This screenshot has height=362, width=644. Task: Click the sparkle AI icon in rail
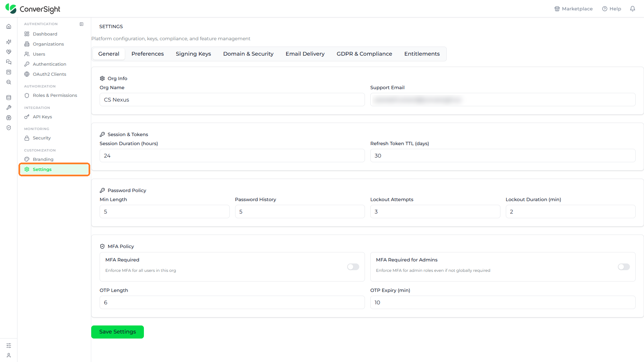tap(9, 42)
